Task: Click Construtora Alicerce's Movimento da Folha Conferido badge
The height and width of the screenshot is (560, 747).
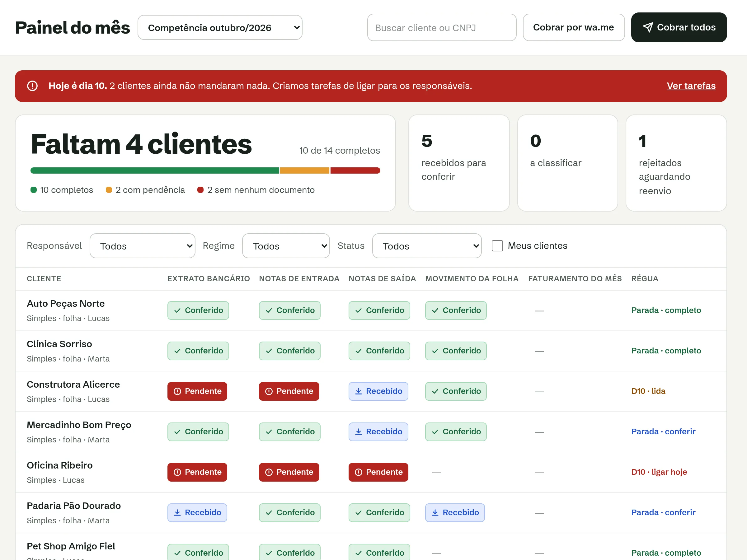Action: (x=456, y=391)
